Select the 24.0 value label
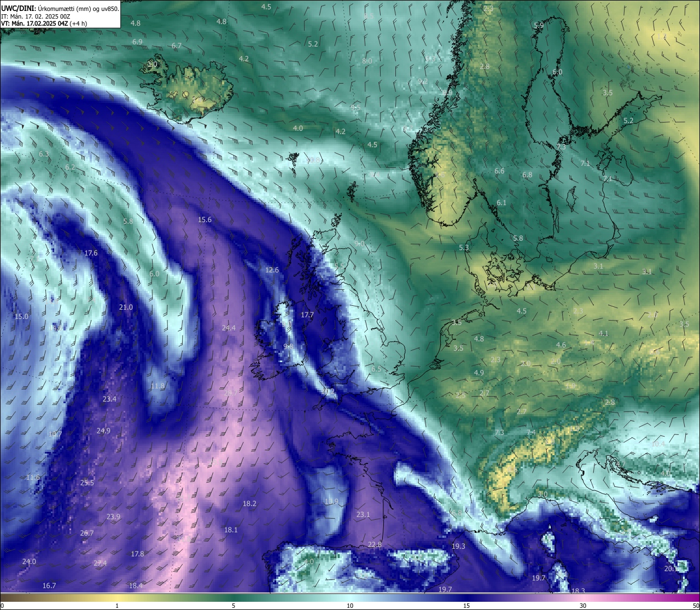 coord(29,562)
